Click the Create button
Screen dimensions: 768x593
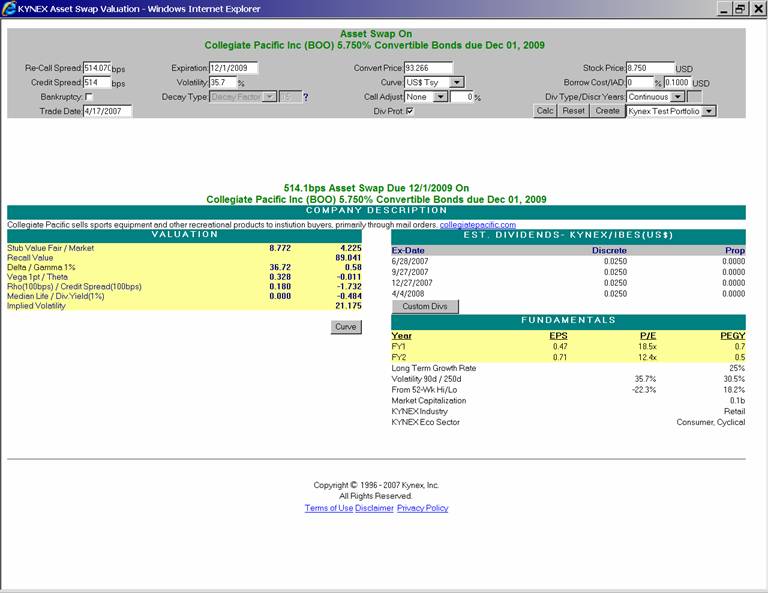pos(607,111)
